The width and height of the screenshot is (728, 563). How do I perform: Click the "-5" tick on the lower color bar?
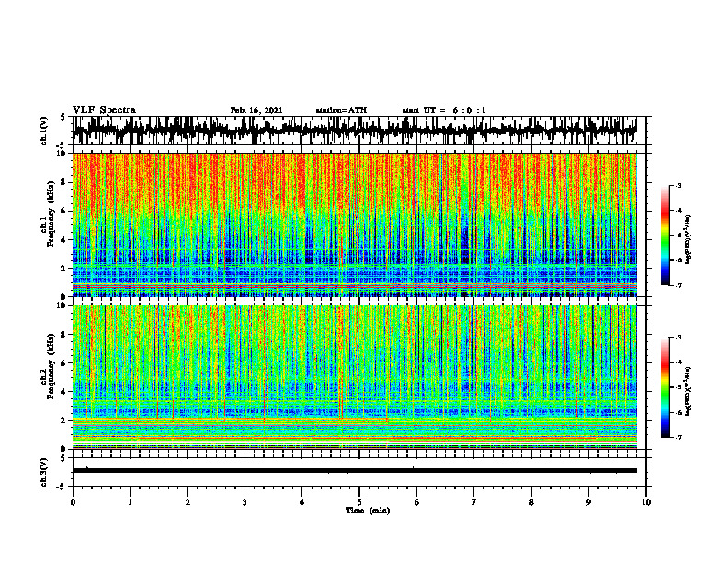[677, 387]
